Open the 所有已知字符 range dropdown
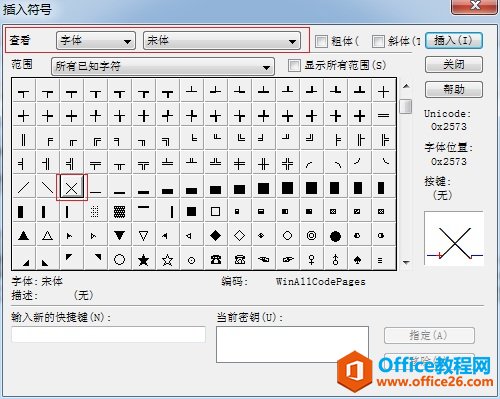The image size is (500, 399). pos(163,66)
